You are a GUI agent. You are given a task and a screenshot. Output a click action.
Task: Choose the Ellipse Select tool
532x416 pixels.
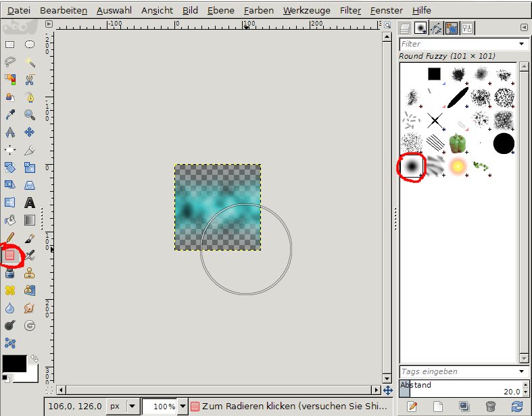pos(30,45)
